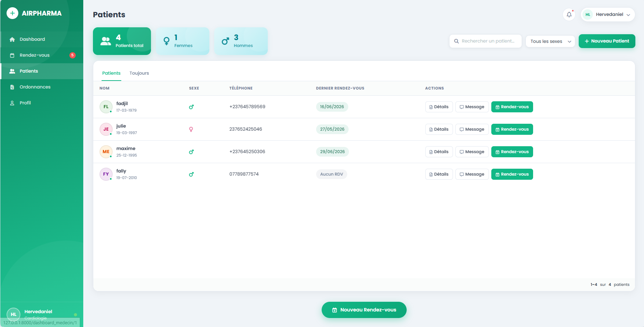Click the Rechercher un patient search field
The height and width of the screenshot is (327, 644).
[485, 41]
